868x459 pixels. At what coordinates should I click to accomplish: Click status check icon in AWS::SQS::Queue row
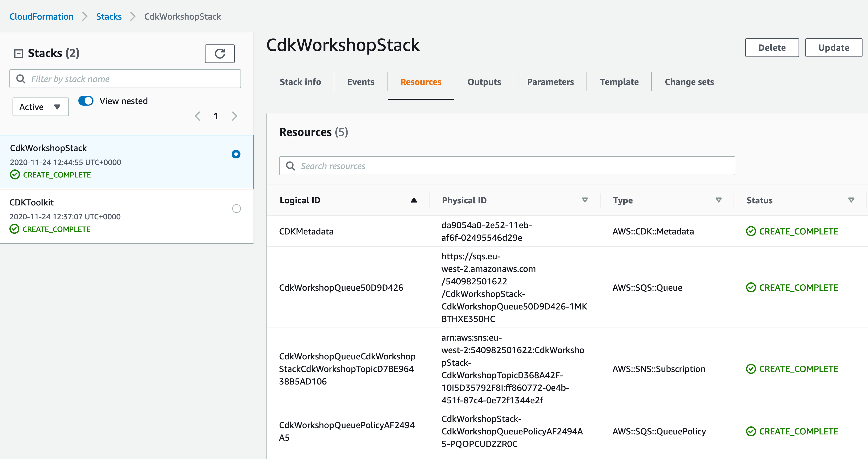pyautogui.click(x=751, y=288)
